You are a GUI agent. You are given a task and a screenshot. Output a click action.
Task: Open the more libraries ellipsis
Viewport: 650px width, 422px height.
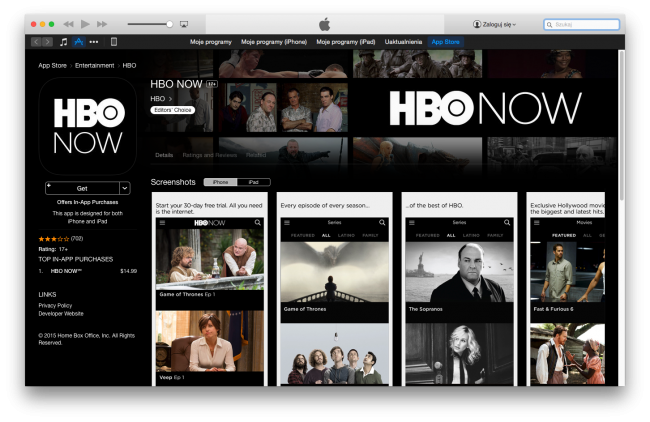pyautogui.click(x=94, y=41)
